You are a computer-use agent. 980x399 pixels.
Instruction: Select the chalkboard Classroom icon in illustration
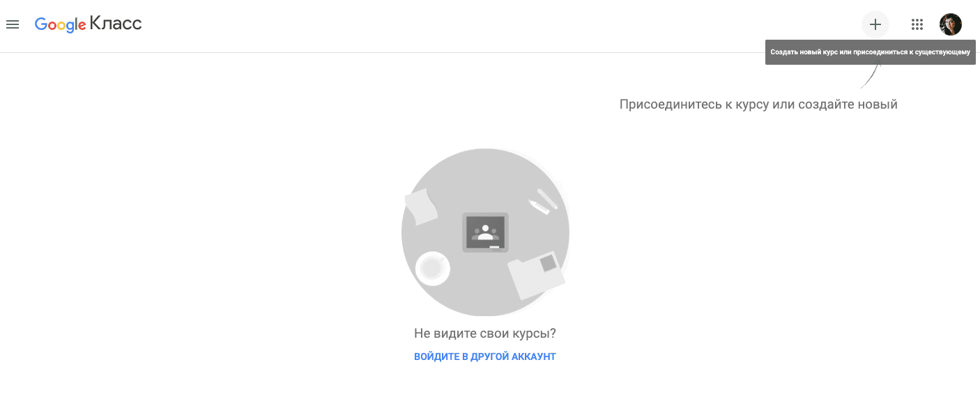tap(485, 232)
